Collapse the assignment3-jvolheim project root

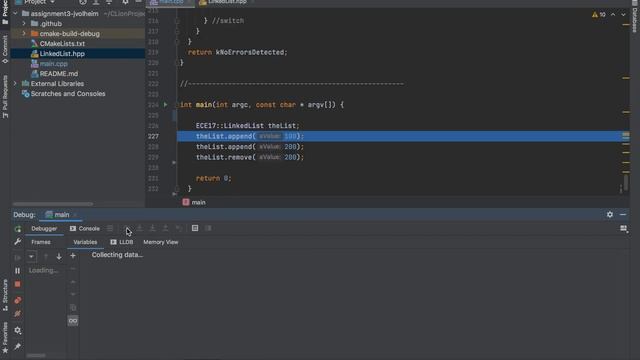16,13
